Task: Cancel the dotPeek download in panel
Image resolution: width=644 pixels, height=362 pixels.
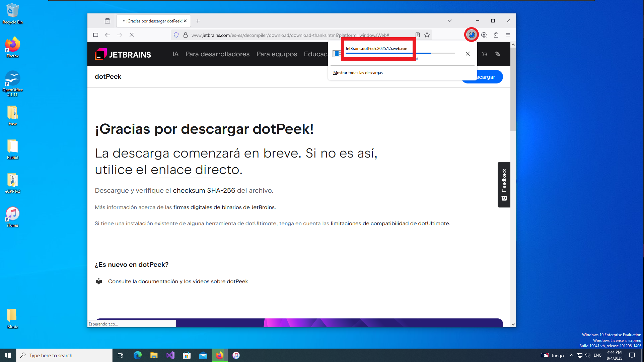Action: click(x=468, y=54)
